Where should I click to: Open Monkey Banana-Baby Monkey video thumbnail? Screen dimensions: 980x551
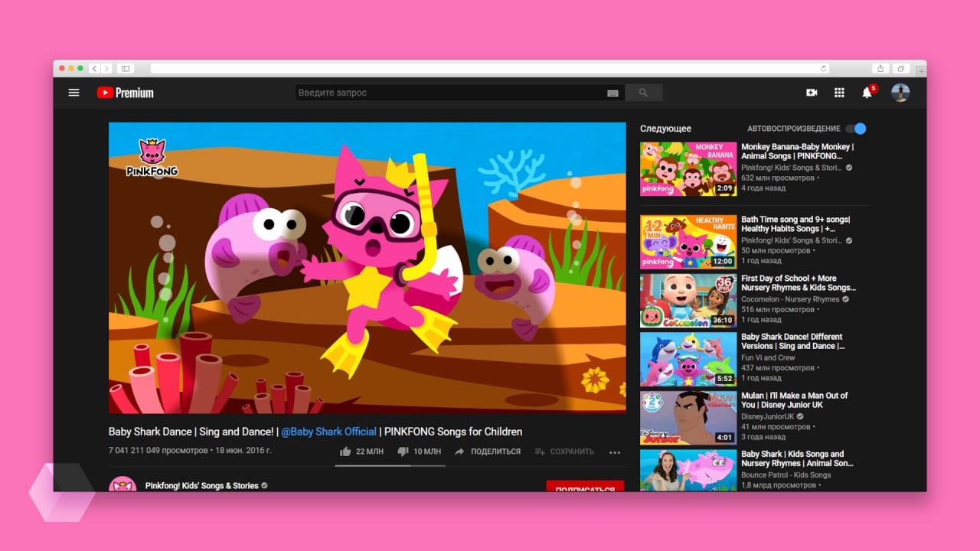[x=688, y=168]
